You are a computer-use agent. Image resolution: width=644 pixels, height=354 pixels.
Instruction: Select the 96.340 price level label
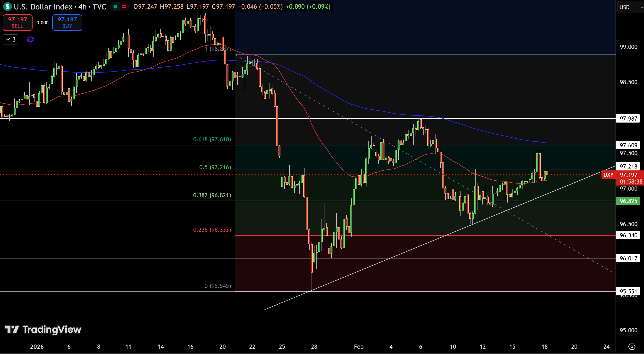point(628,235)
